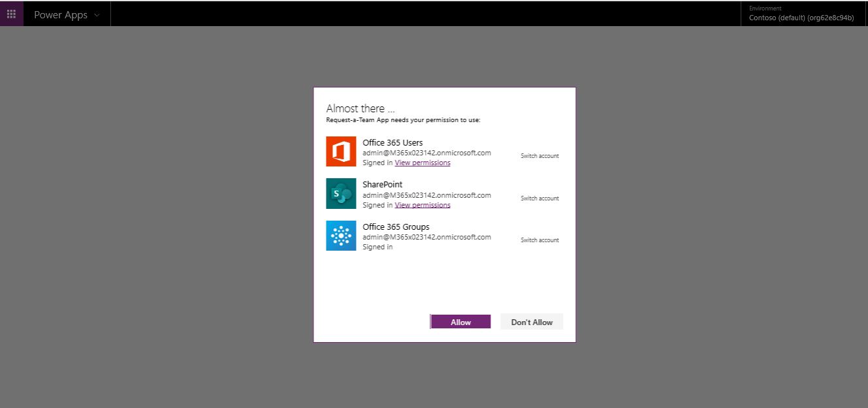868x408 pixels.
Task: Click the admin email under SharePoint
Action: click(x=426, y=195)
